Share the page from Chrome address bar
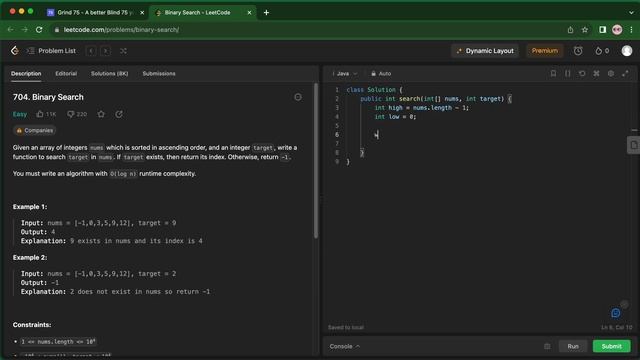This screenshot has height=360, width=640. (x=570, y=30)
